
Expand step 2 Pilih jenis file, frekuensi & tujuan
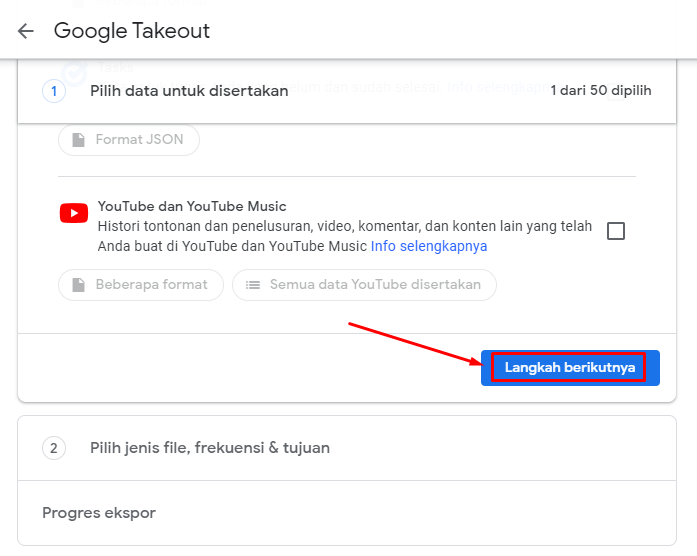[347, 448]
